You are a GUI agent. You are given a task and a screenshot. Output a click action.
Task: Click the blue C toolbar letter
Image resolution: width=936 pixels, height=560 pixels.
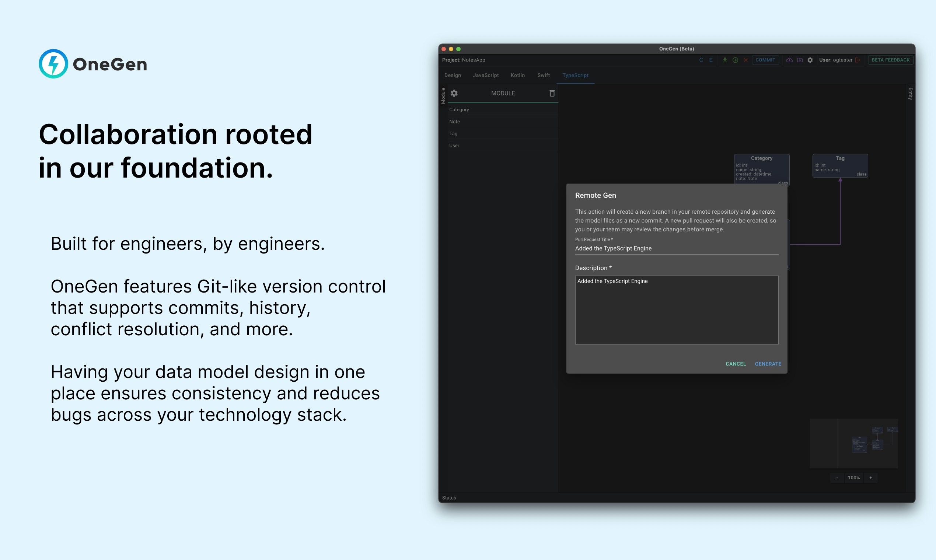(701, 60)
